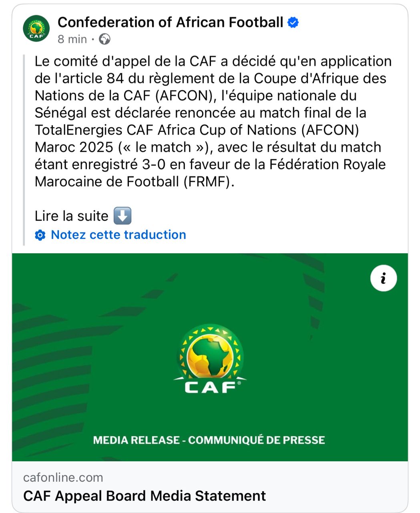
Task: Click the "Lire la suite" text
Action: 71,216
